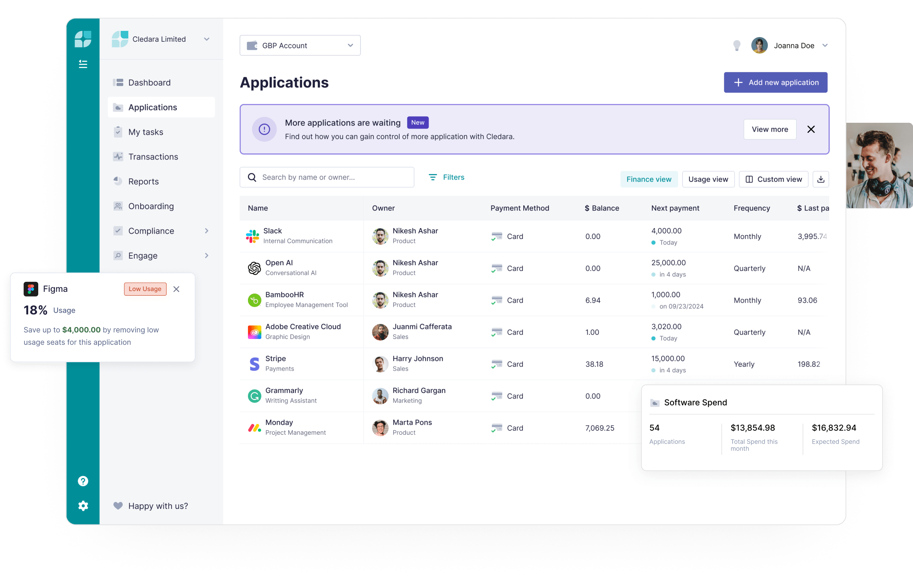Dismiss the Figma low usage notification
Viewport: 913px width, 588px height.
[x=176, y=289]
